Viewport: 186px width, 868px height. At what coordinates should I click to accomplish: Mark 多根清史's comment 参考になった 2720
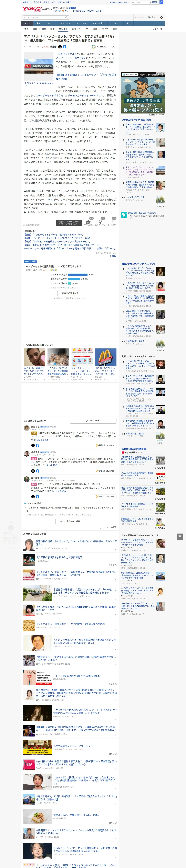coord(105,471)
